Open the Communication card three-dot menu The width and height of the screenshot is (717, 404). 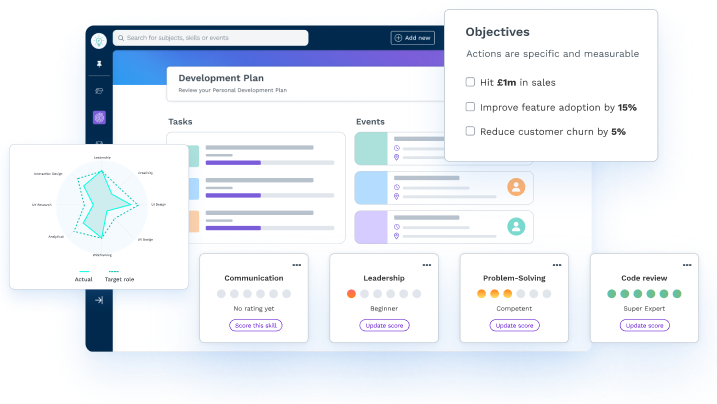point(296,265)
